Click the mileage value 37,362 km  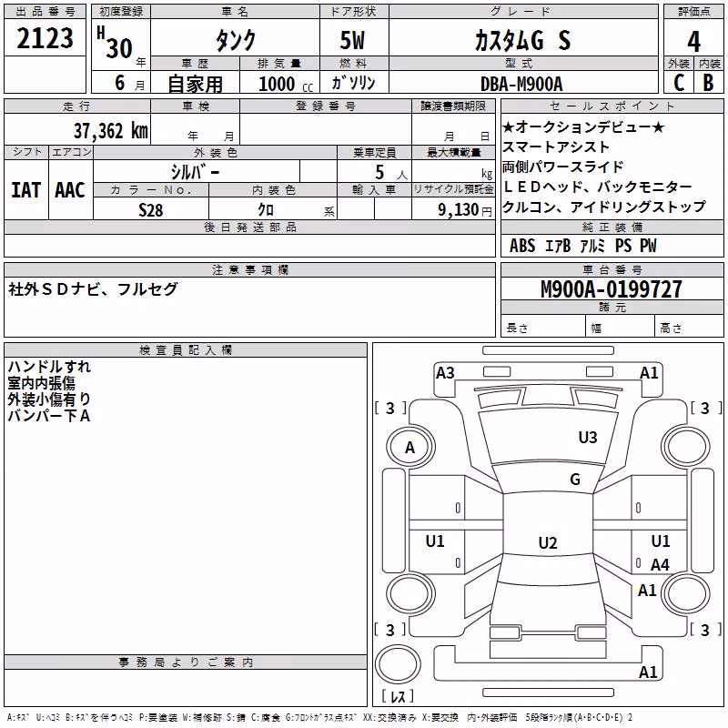(x=110, y=131)
